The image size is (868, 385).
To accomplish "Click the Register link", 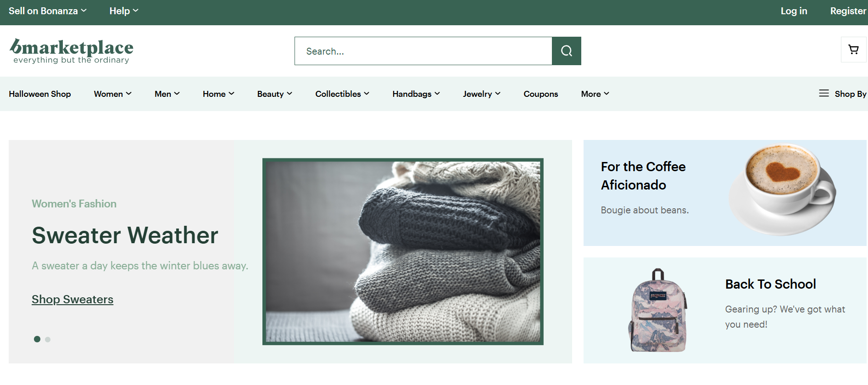I will coord(848,11).
